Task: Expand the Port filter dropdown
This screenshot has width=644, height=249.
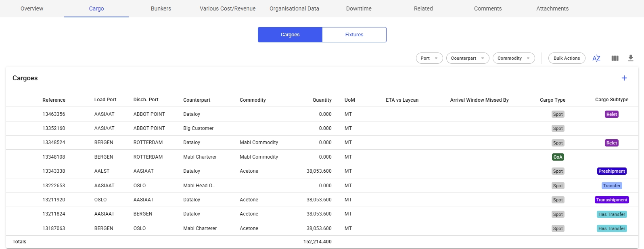Action: [x=429, y=58]
